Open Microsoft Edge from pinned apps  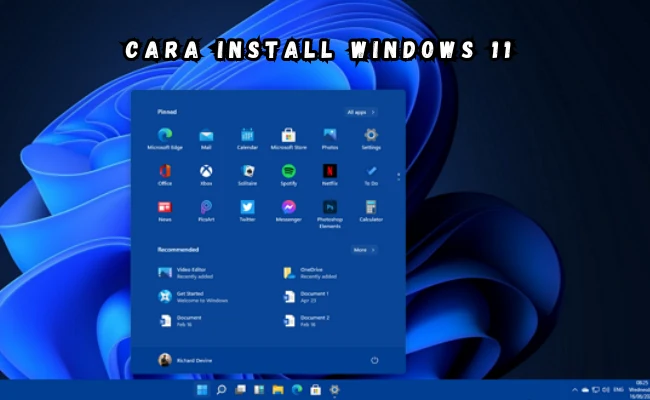pos(165,139)
